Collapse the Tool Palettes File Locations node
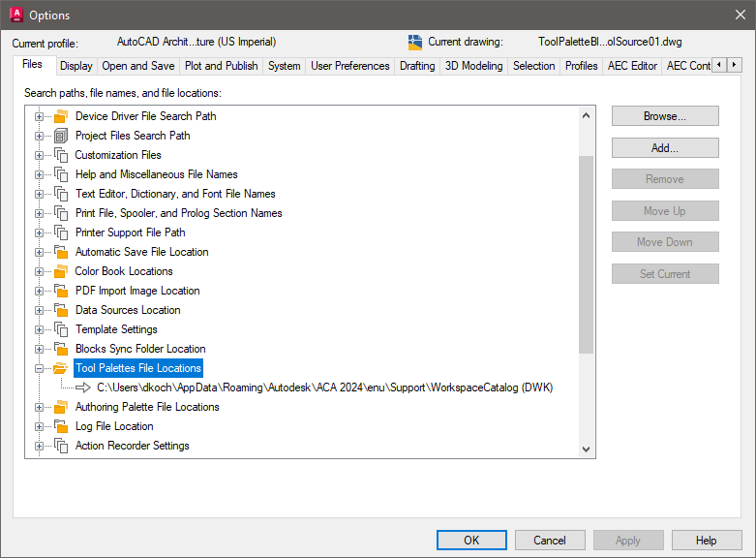Image resolution: width=756 pixels, height=558 pixels. pyautogui.click(x=39, y=368)
